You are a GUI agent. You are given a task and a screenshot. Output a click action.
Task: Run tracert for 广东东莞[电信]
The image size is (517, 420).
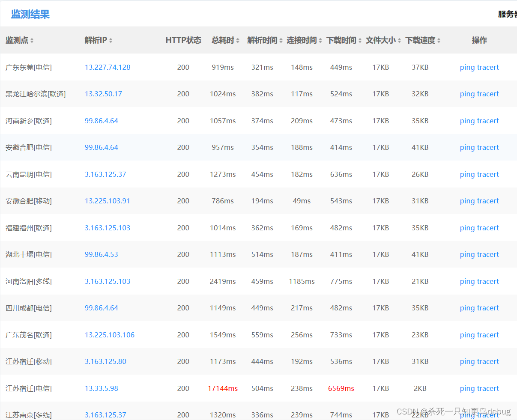(x=488, y=67)
